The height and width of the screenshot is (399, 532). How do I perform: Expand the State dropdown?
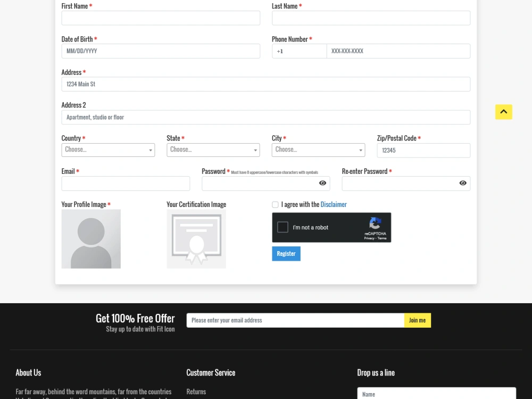tap(213, 150)
